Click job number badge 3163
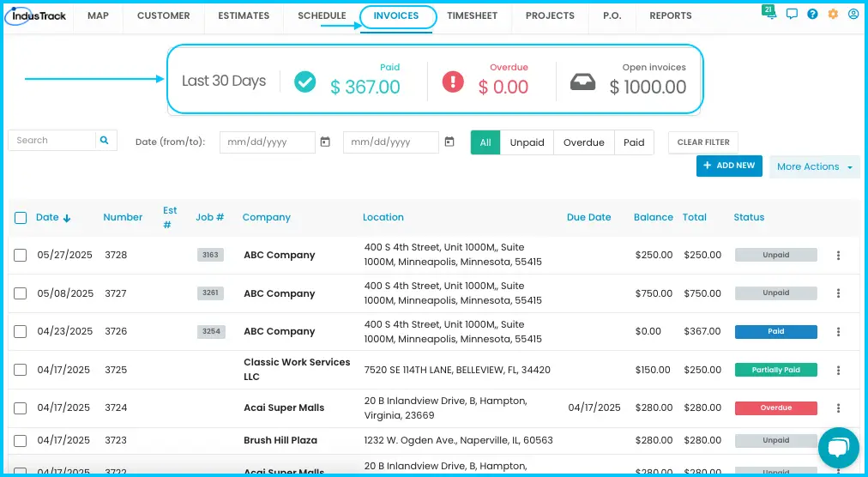Image resolution: width=868 pixels, height=477 pixels. point(210,255)
